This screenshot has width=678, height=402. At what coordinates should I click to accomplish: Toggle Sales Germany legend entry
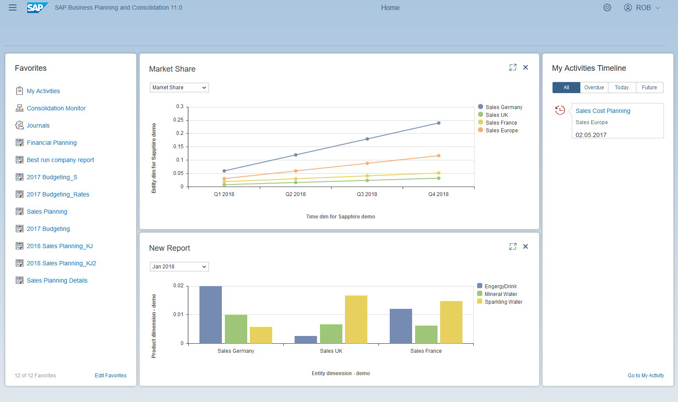[x=500, y=107]
